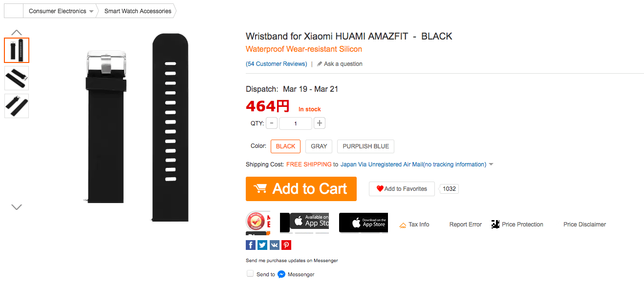Screen dimensions: 644x287
Task: Enable Send to Messenger checkbox
Action: 250,274
